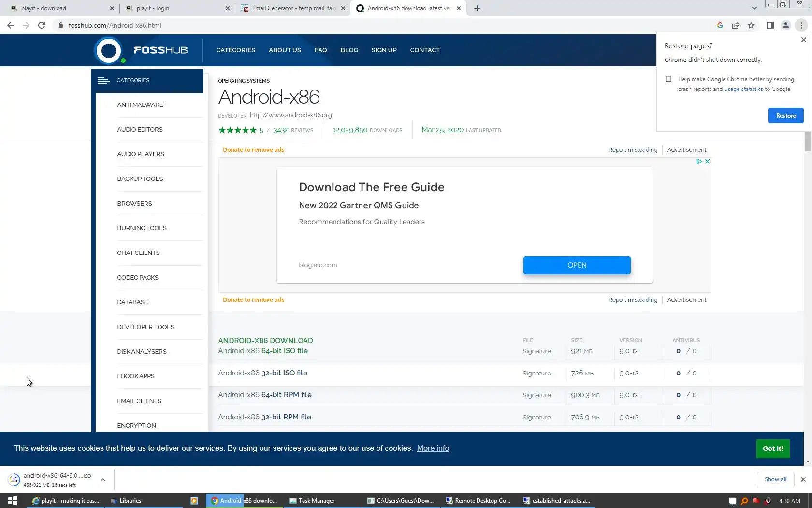The height and width of the screenshot is (508, 812).
Task: Enable sending crash reports checkbox
Action: click(668, 79)
